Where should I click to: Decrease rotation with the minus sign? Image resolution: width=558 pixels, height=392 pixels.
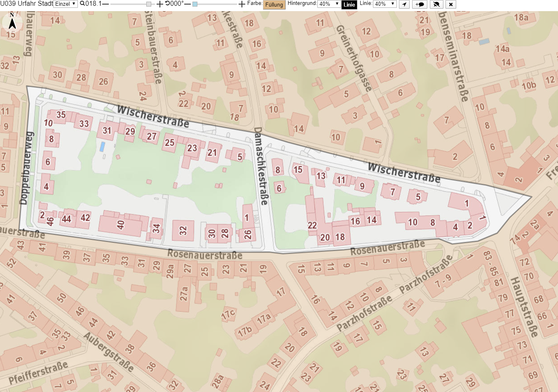pos(187,4)
